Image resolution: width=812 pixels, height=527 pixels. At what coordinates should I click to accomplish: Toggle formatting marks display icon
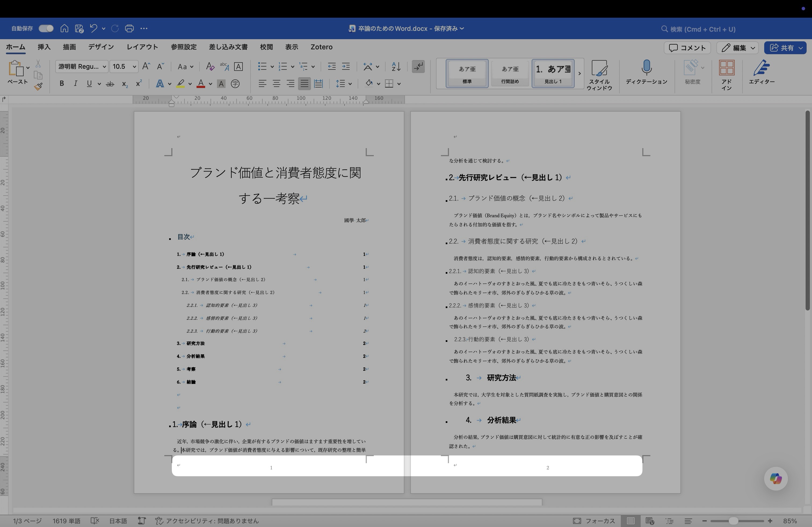pyautogui.click(x=418, y=67)
